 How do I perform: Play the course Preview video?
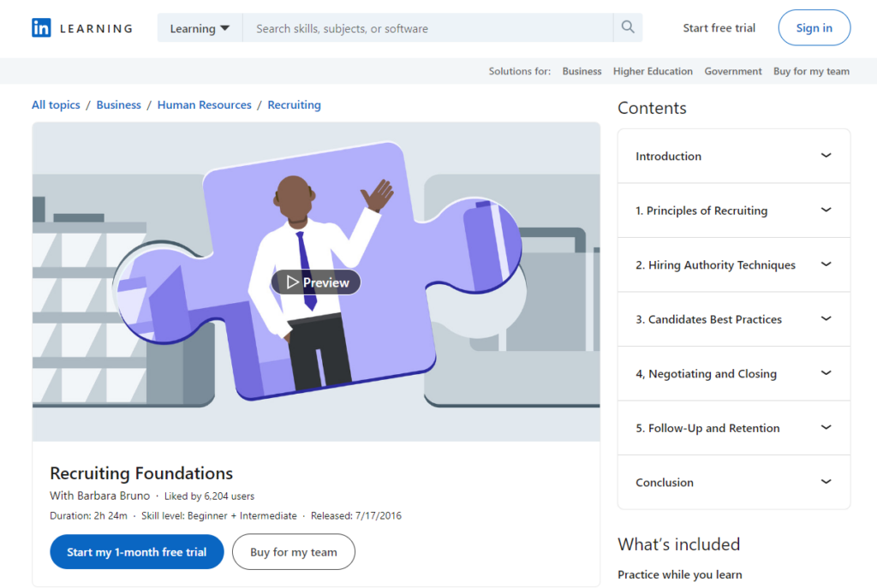[x=316, y=282]
